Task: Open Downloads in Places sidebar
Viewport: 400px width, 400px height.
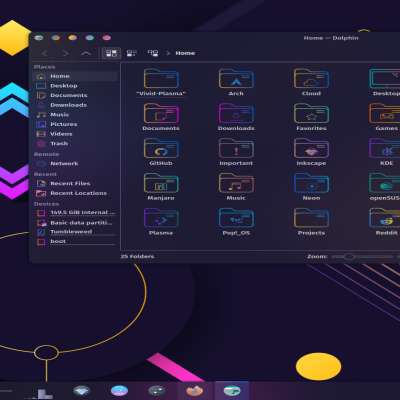Action: (75, 105)
